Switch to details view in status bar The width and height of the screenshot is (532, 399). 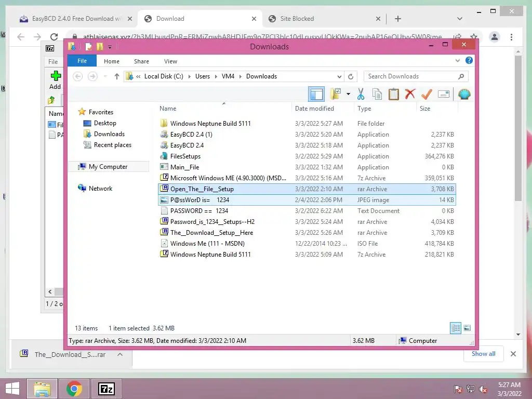pos(455,328)
